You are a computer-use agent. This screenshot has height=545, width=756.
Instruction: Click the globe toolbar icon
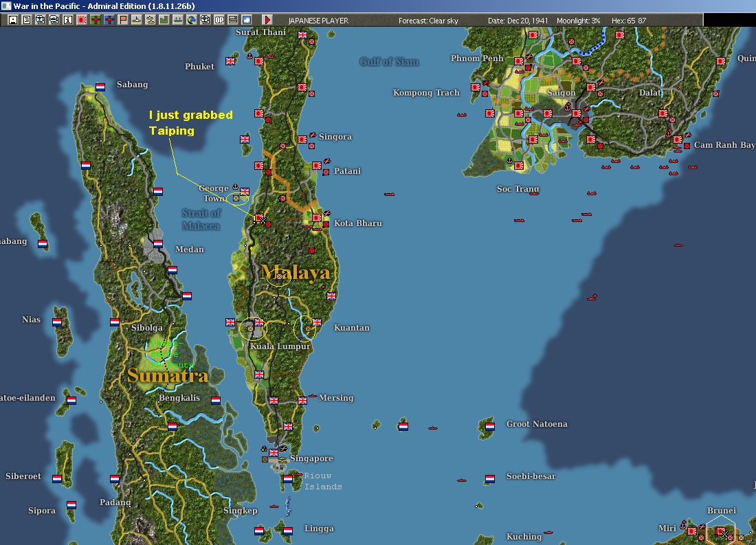tap(192, 20)
